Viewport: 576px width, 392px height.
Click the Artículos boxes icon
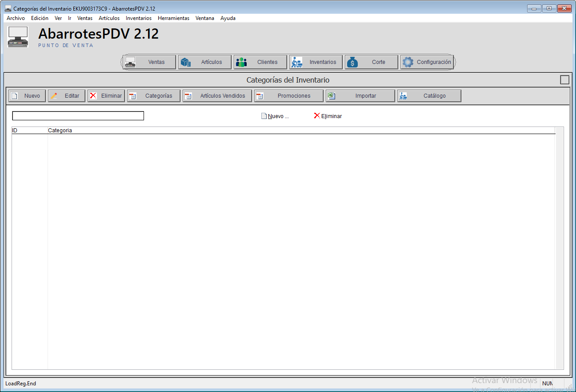click(x=186, y=62)
